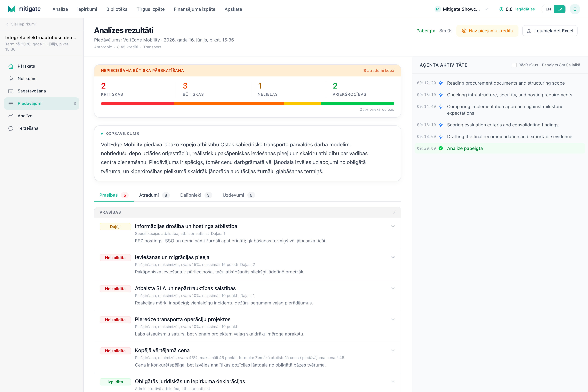Open Finansējuma izpēte in top navigation
Image resolution: width=588 pixels, height=392 pixels.
click(195, 9)
